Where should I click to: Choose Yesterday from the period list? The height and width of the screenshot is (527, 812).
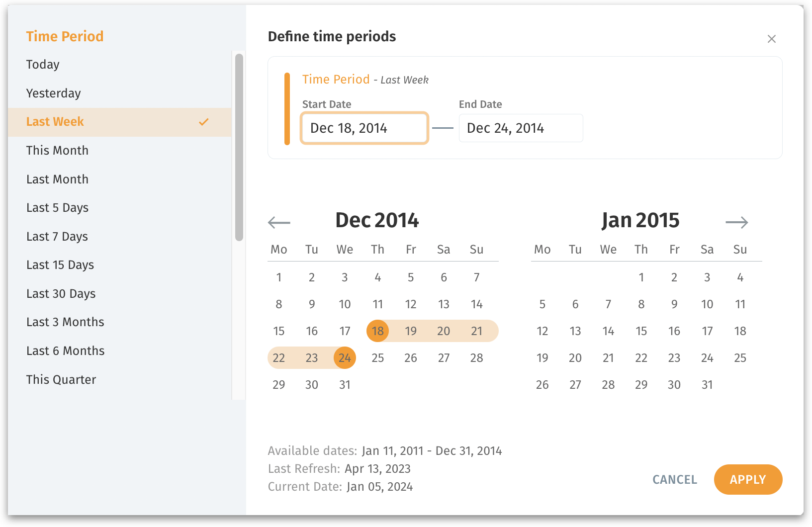point(53,93)
